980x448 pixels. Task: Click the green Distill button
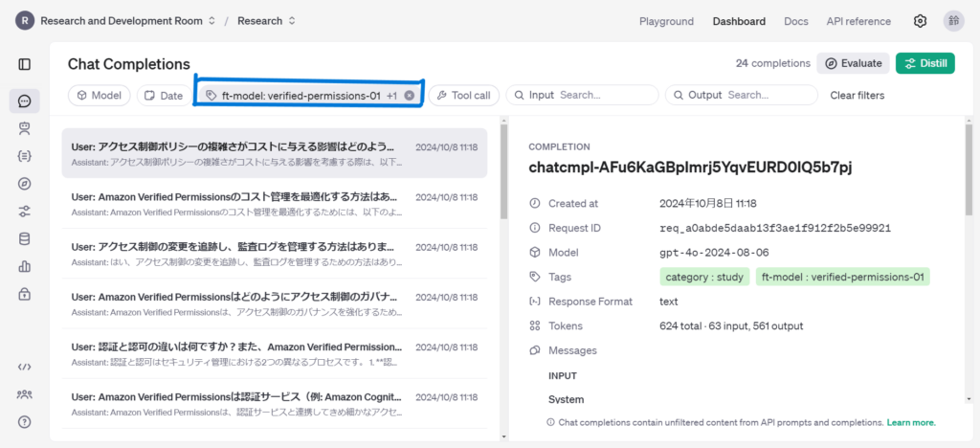click(x=924, y=63)
